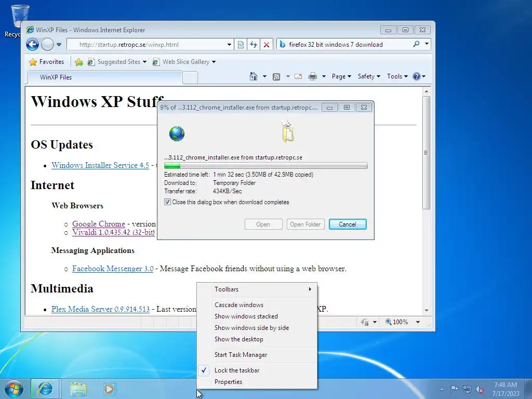
Task: Open the search provider dropdown arrow
Action: pyautogui.click(x=427, y=44)
